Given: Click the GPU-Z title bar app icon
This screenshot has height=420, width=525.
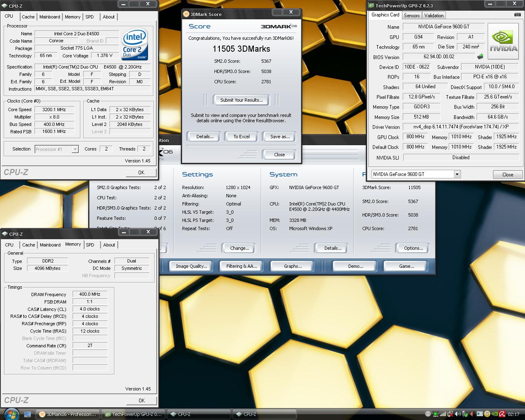Looking at the screenshot, I should [371, 5].
